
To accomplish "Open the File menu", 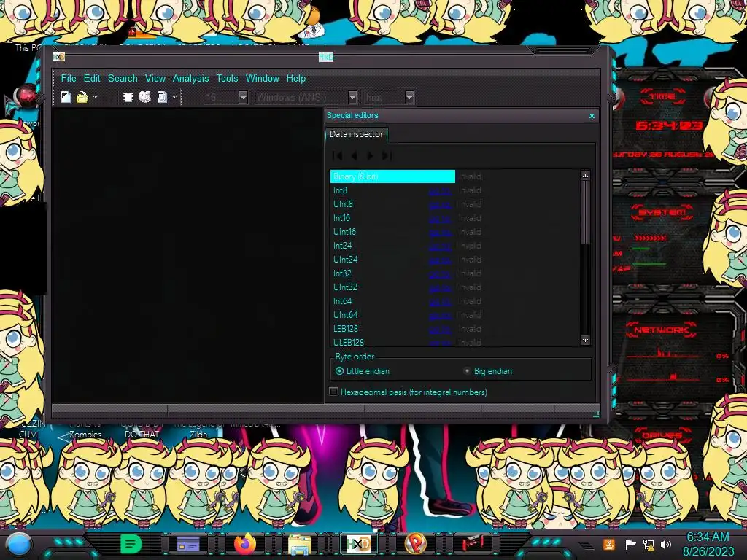I will click(68, 79).
